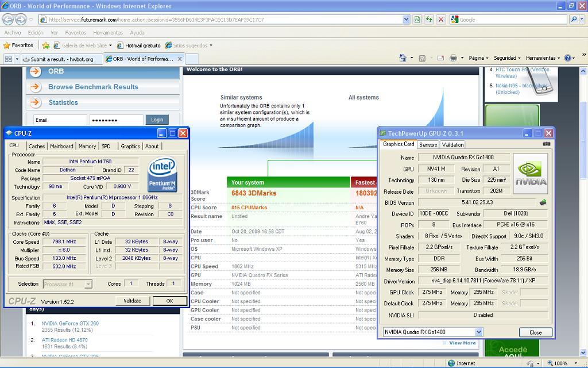Screen dimensions: 588x368
Task: Click the vertical scrollbar up arrow
Action: click(583, 71)
